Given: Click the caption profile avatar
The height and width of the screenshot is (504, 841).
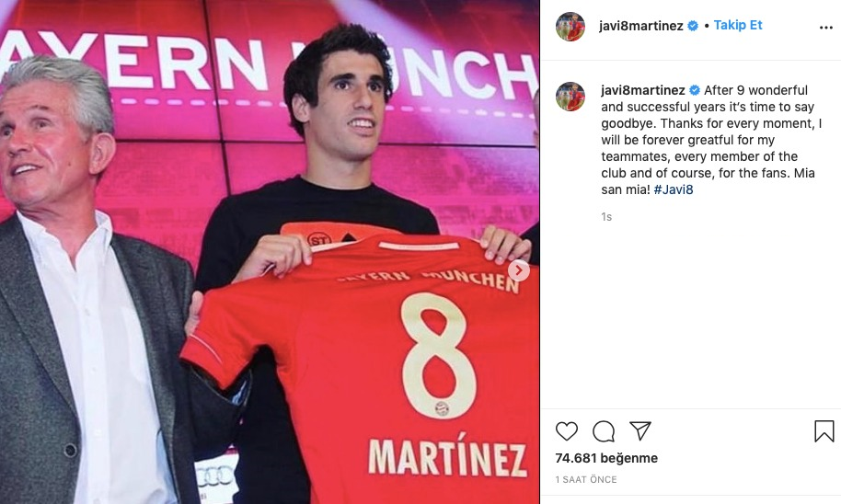Looking at the screenshot, I should tap(570, 97).
